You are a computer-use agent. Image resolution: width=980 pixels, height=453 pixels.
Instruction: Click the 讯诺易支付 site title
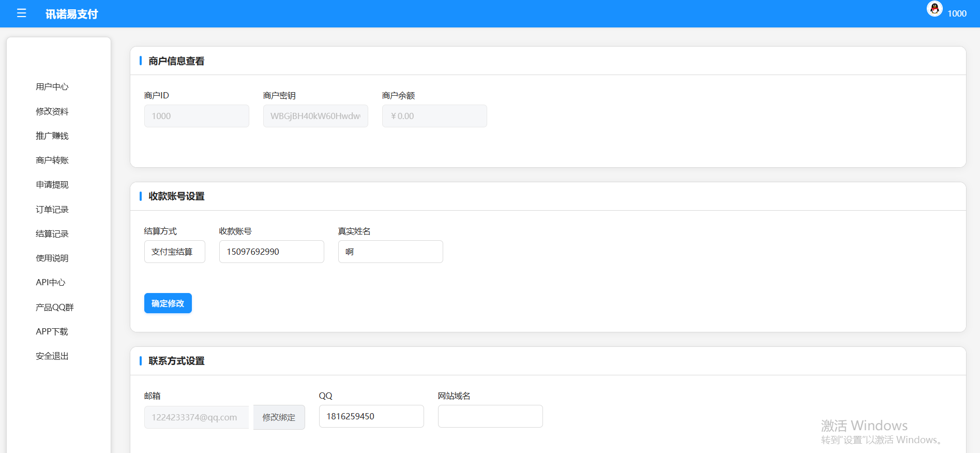pos(71,14)
